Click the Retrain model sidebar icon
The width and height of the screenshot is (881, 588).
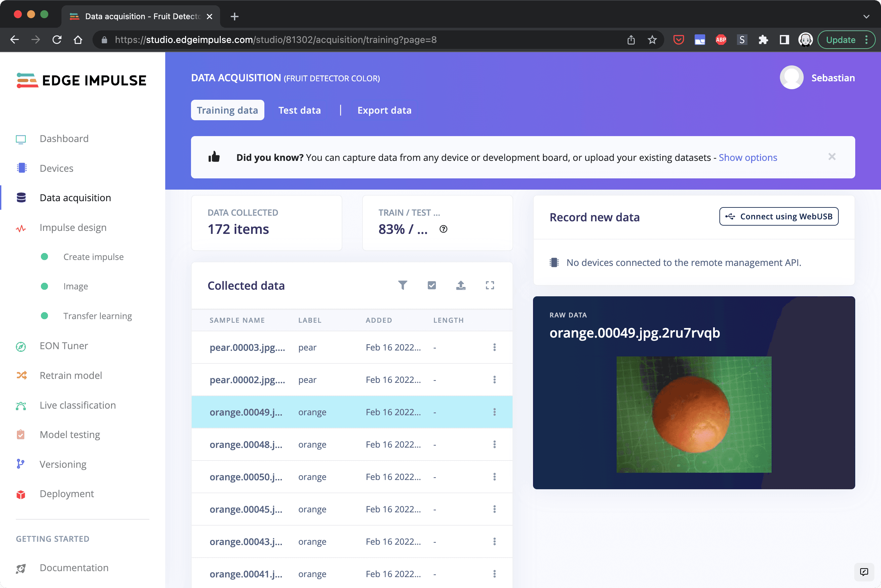[22, 375]
